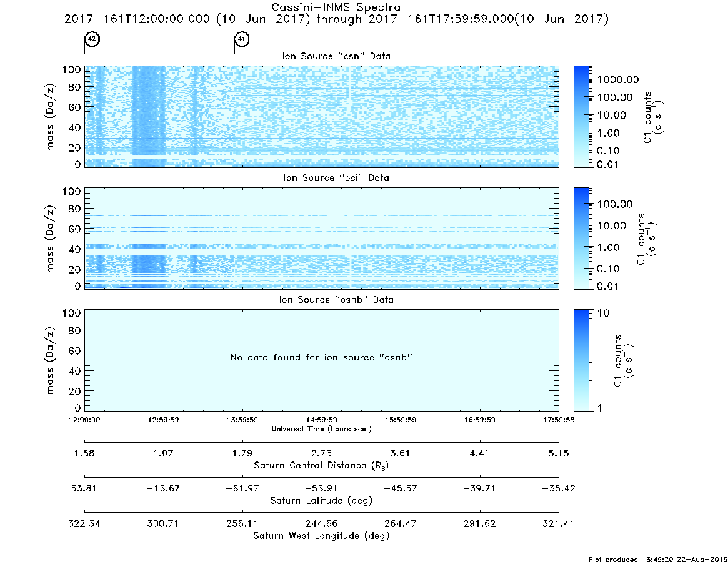Screen dimensions: 728x562
Task: Click the circled 42 flag marker
Action: point(92,39)
